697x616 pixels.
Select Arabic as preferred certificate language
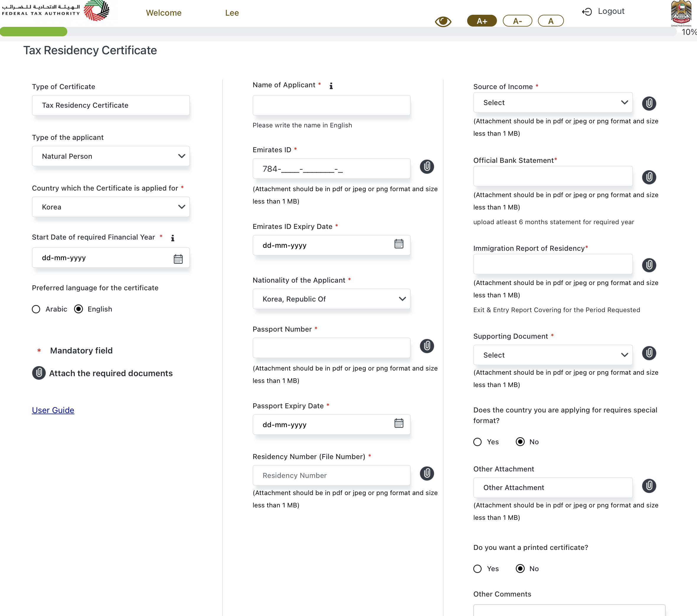36,309
